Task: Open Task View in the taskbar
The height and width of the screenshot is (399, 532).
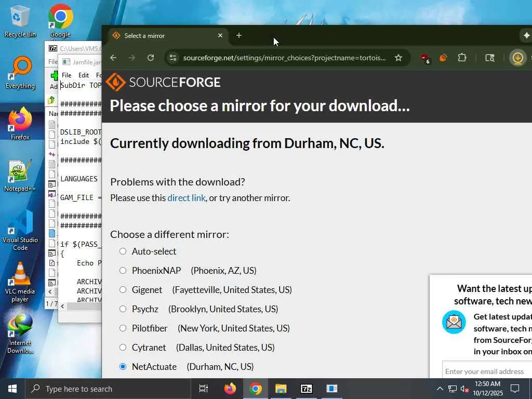Action: [x=203, y=389]
